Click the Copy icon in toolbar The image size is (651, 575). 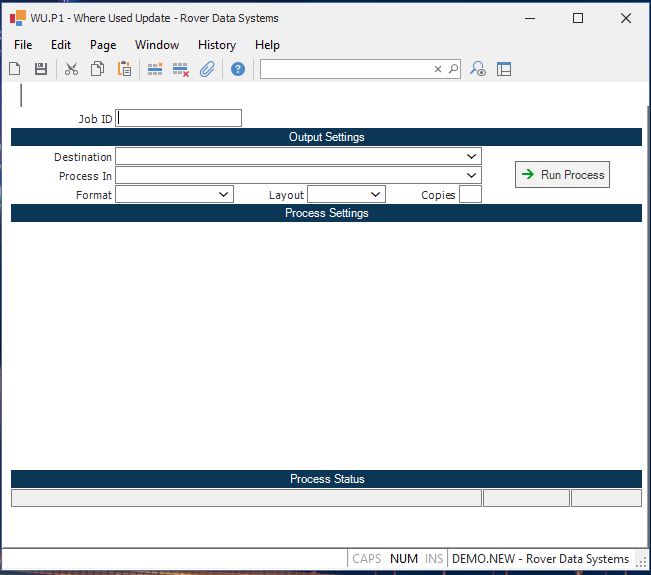coord(98,69)
